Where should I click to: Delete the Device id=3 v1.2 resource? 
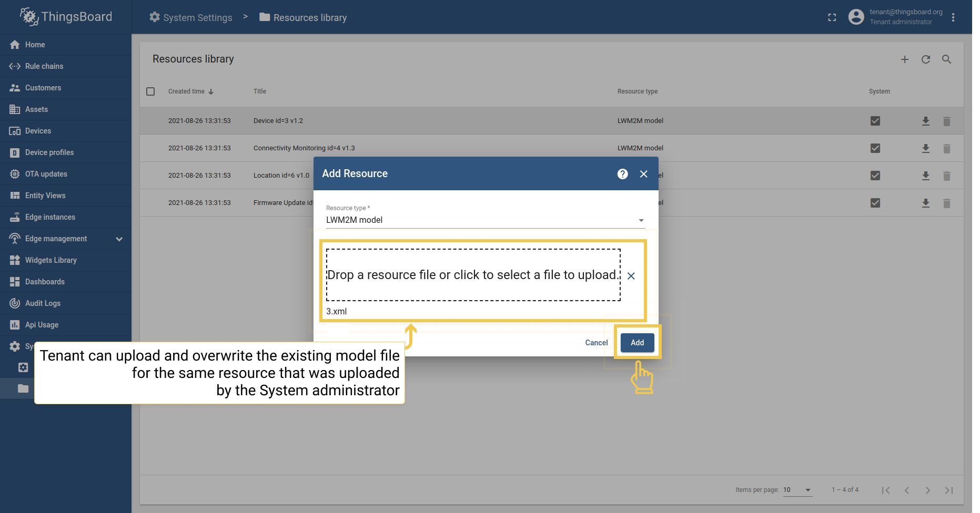click(x=947, y=121)
